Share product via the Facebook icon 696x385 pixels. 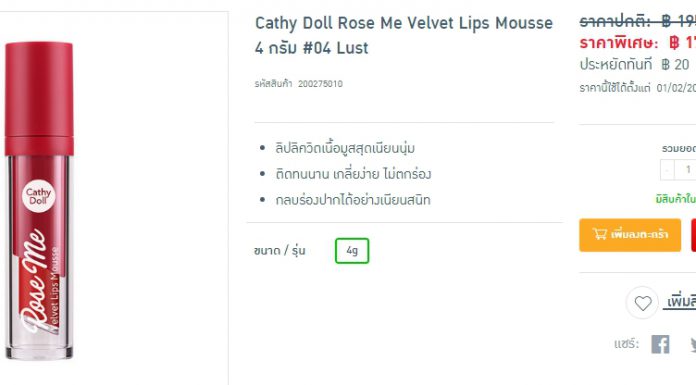pyautogui.click(x=660, y=345)
